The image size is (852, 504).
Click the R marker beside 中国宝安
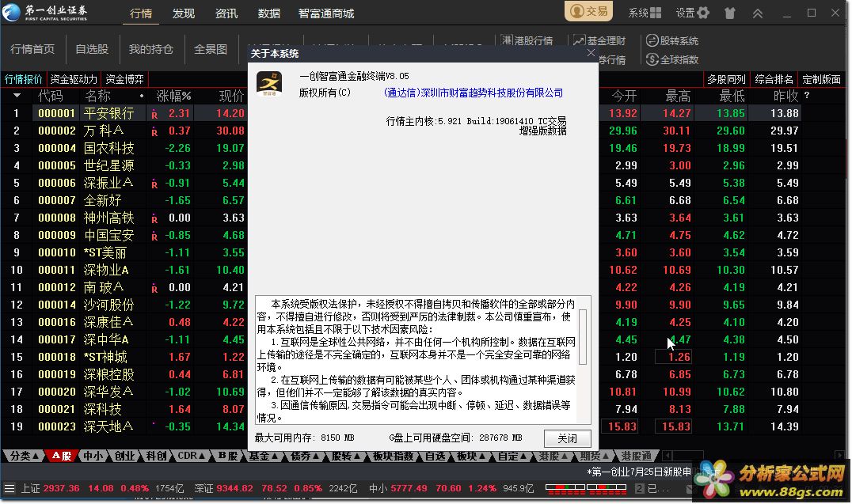click(155, 237)
